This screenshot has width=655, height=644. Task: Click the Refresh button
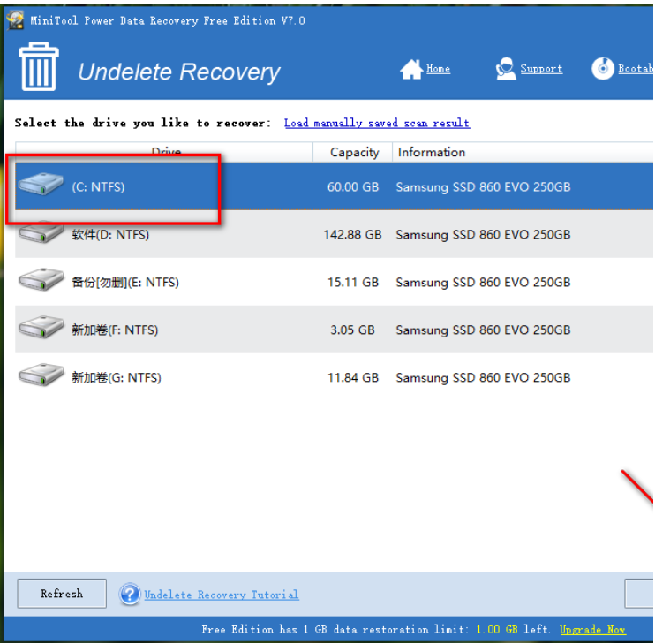click(62, 594)
